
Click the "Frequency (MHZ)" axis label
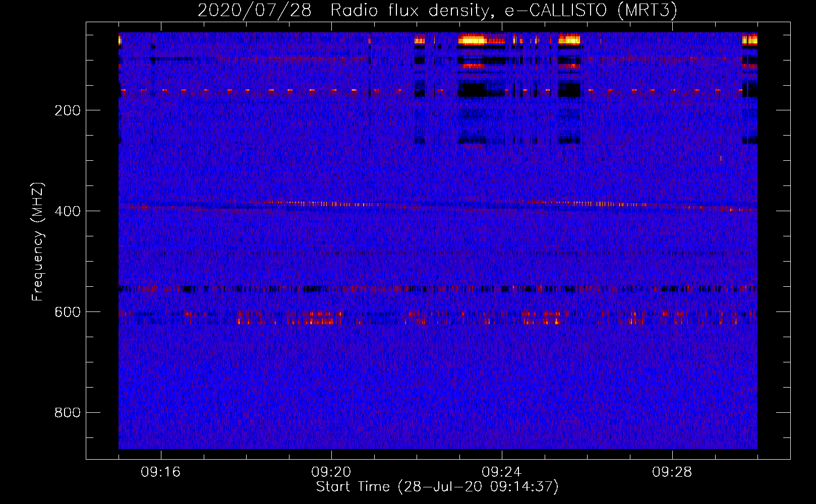point(38,242)
